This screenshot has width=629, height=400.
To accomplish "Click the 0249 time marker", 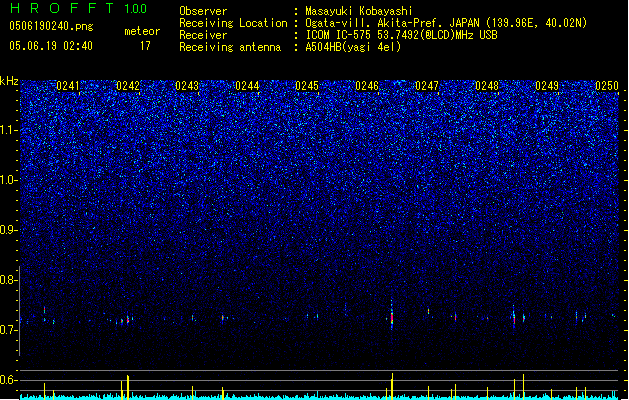I will [547, 86].
